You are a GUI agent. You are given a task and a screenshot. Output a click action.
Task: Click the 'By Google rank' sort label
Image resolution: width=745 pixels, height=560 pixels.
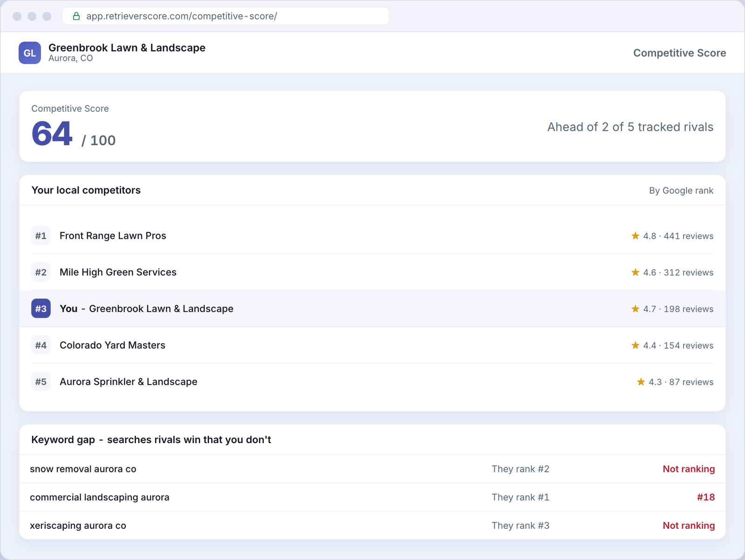681,190
